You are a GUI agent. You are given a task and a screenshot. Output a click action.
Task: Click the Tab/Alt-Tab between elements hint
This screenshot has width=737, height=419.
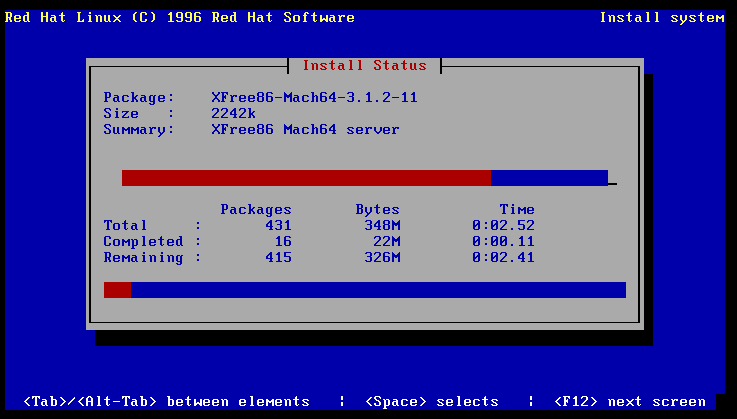click(x=166, y=402)
